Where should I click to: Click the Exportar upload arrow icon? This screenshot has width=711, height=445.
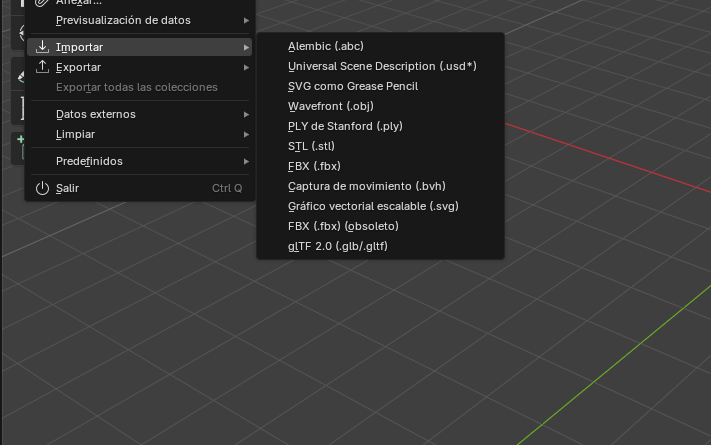[x=42, y=67]
